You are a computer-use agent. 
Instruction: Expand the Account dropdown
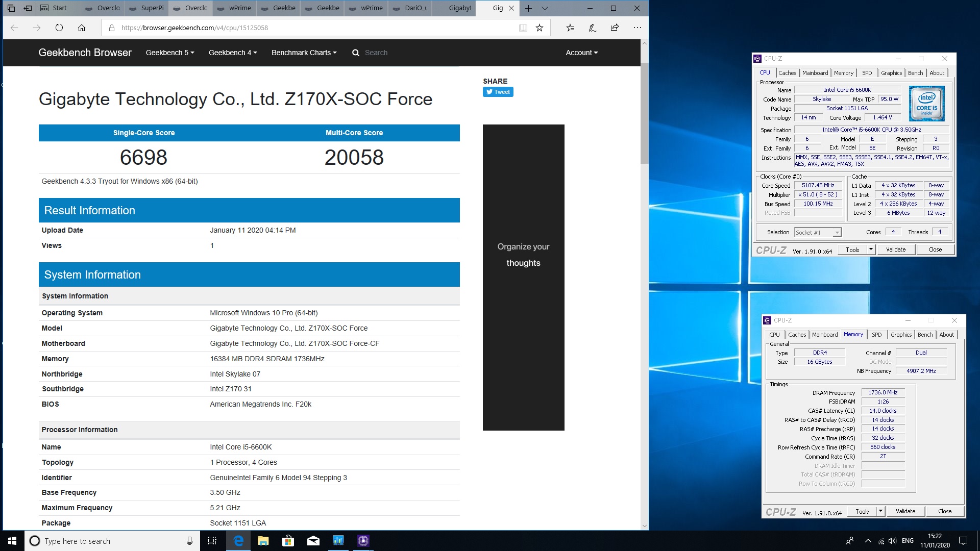[x=582, y=53]
